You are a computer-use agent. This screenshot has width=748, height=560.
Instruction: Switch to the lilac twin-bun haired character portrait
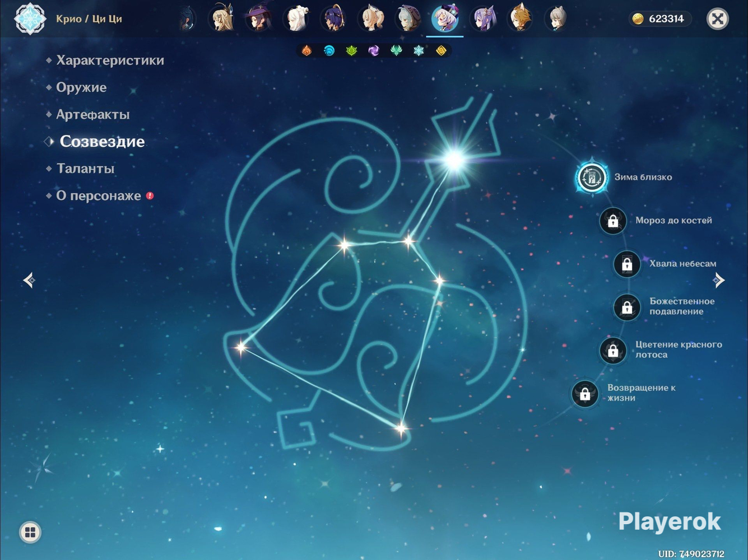[x=482, y=18]
